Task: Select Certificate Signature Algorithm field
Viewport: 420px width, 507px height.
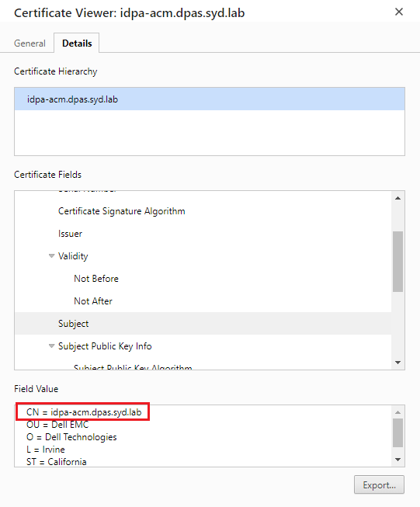Action: pyautogui.click(x=203, y=211)
